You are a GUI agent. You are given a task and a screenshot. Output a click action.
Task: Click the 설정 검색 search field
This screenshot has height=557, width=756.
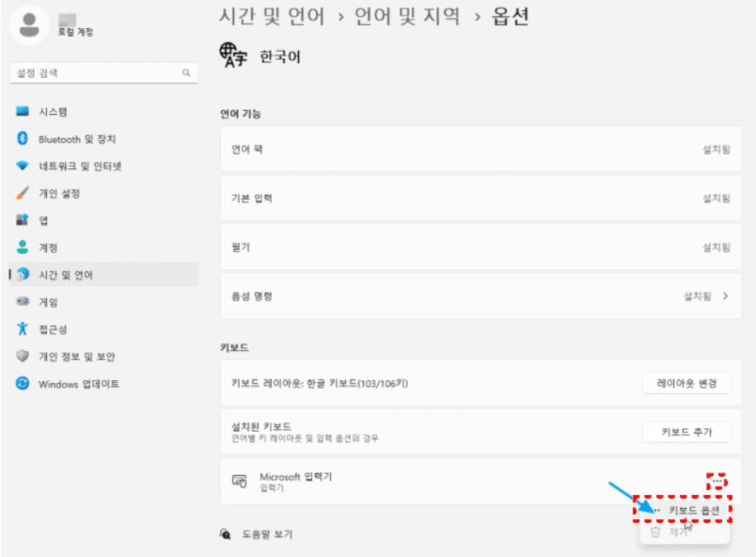tap(103, 73)
